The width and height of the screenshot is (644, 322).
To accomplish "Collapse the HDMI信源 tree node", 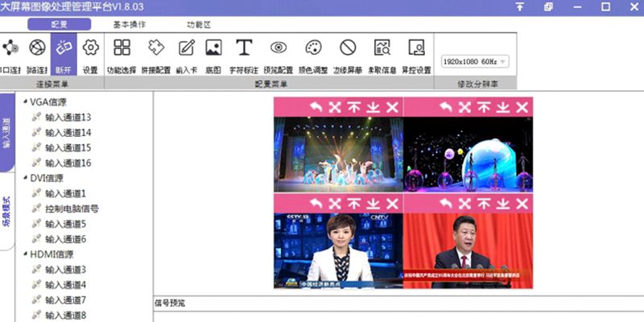I will coord(26,255).
